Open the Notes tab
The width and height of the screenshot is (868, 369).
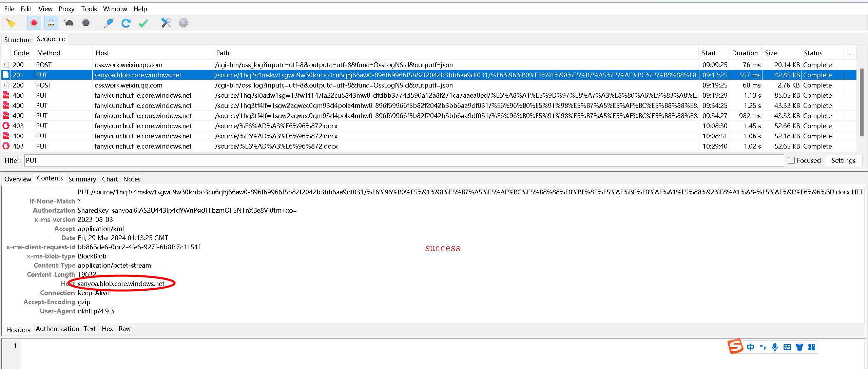132,179
